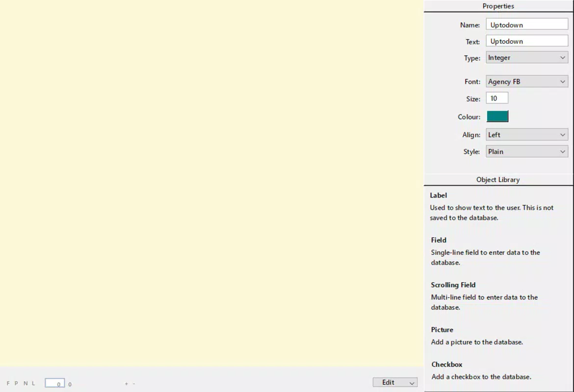Click the Picture description text

coord(477,342)
